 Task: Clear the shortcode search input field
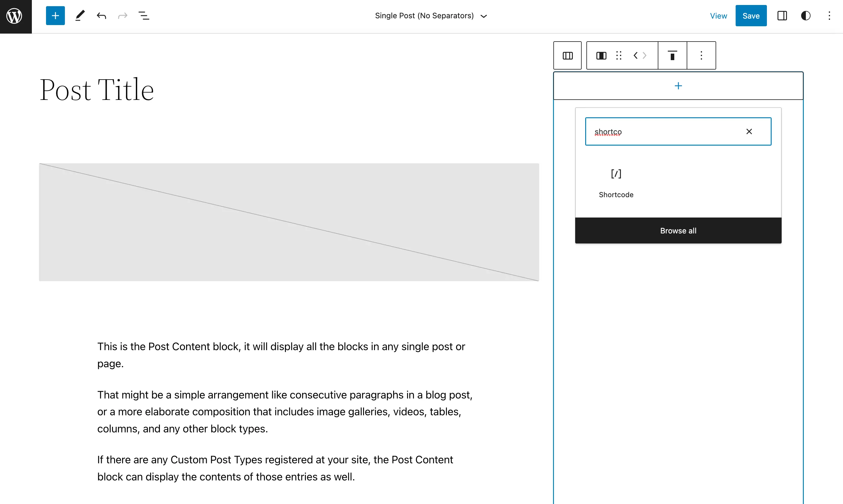[749, 131]
